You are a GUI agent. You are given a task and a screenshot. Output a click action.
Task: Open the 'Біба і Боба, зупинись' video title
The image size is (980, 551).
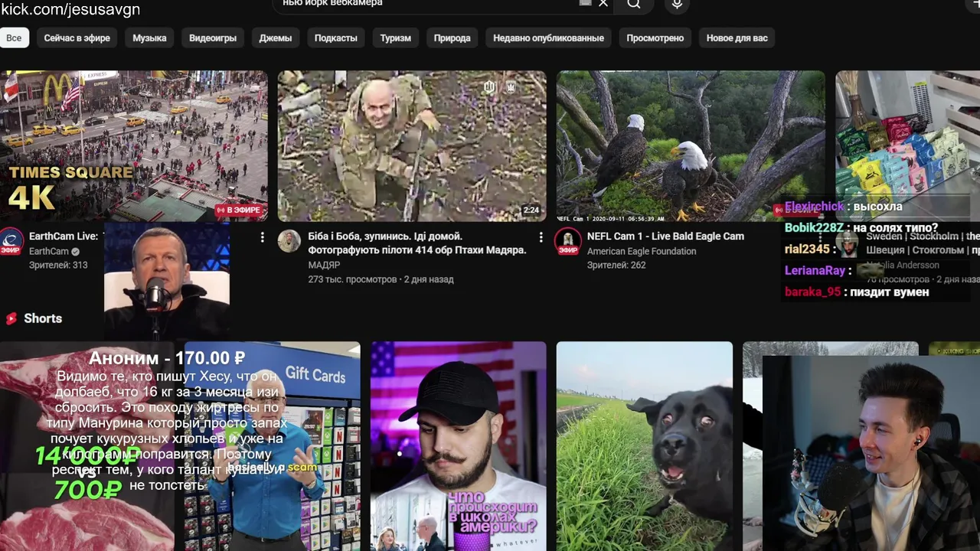click(416, 243)
